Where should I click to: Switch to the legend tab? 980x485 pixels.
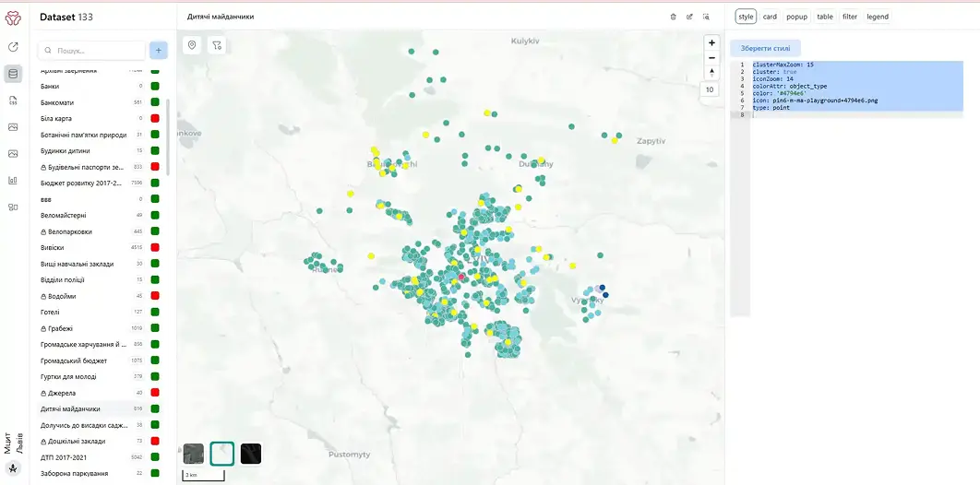click(x=878, y=17)
